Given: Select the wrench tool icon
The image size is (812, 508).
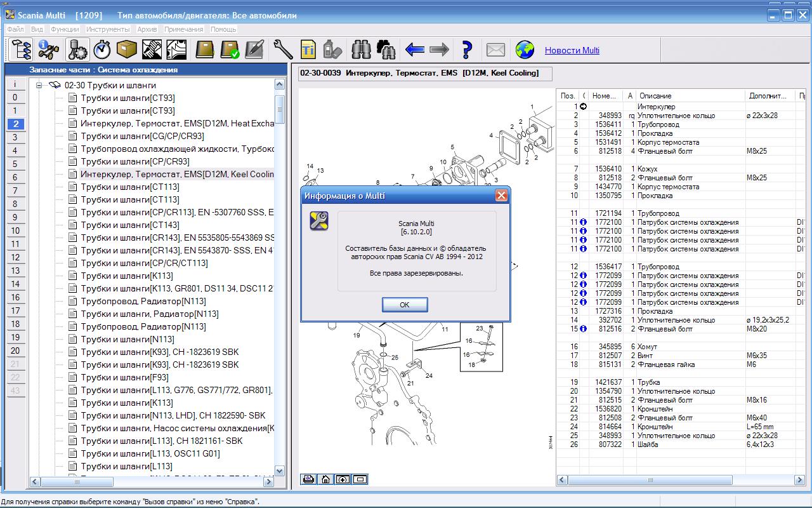Looking at the screenshot, I should tap(283, 50).
